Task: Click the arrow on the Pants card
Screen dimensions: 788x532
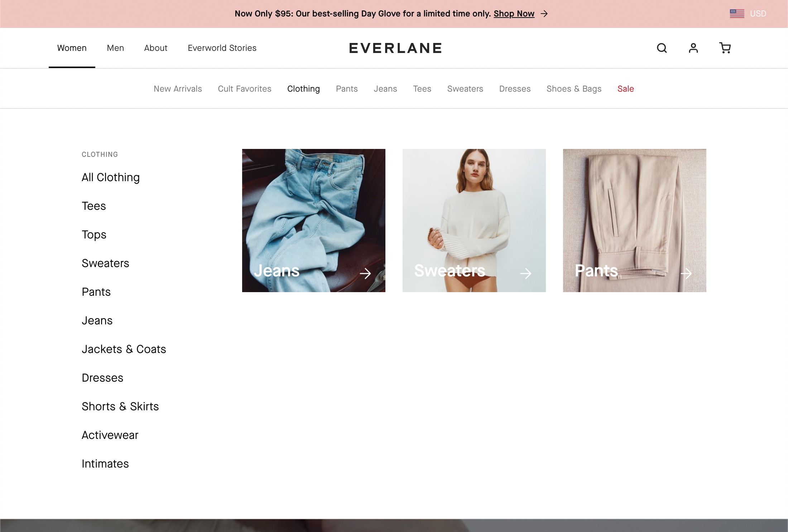Action: coord(687,273)
